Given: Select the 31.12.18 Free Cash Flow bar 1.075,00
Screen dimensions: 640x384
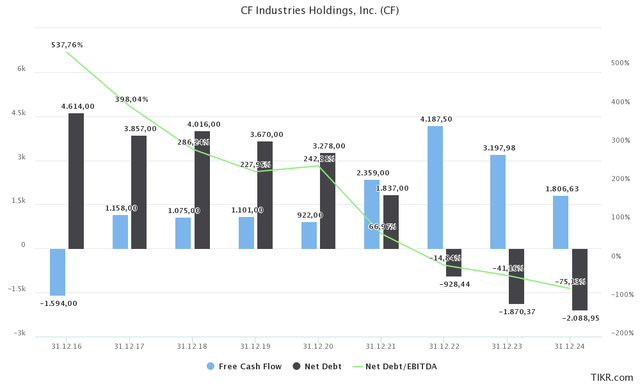Looking at the screenshot, I should 183,233.
